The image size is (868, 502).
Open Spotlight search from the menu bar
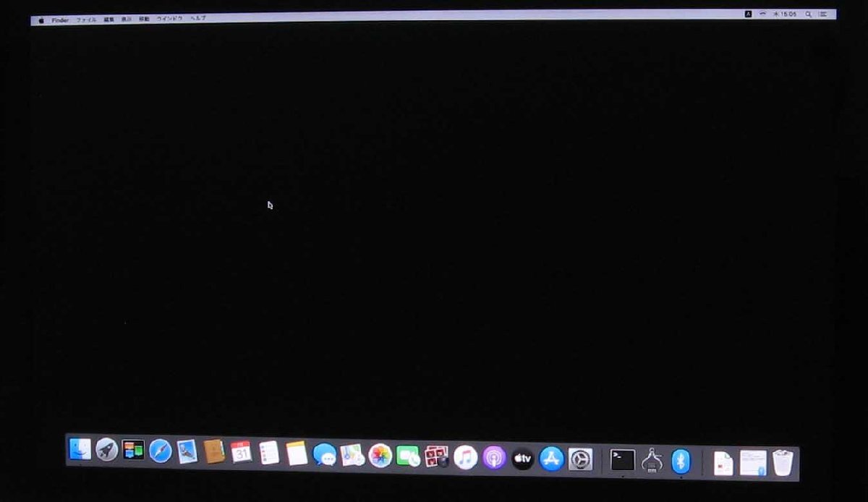pos(810,13)
